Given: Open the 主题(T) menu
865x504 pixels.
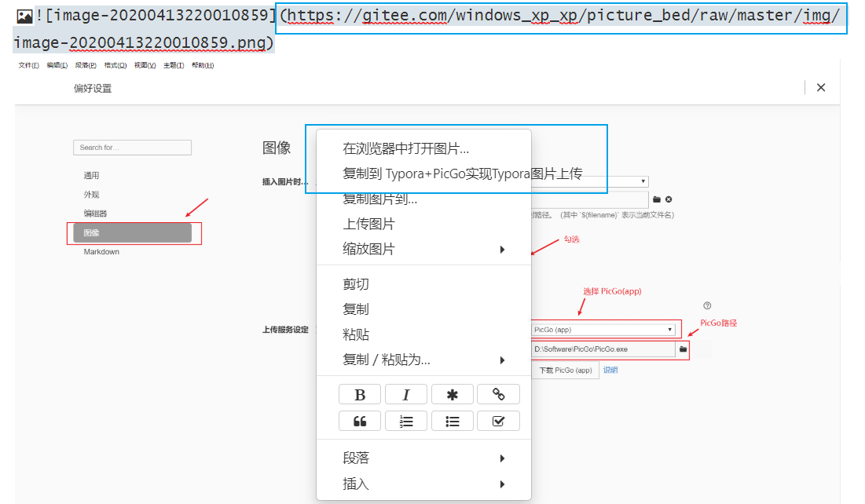Looking at the screenshot, I should 174,65.
